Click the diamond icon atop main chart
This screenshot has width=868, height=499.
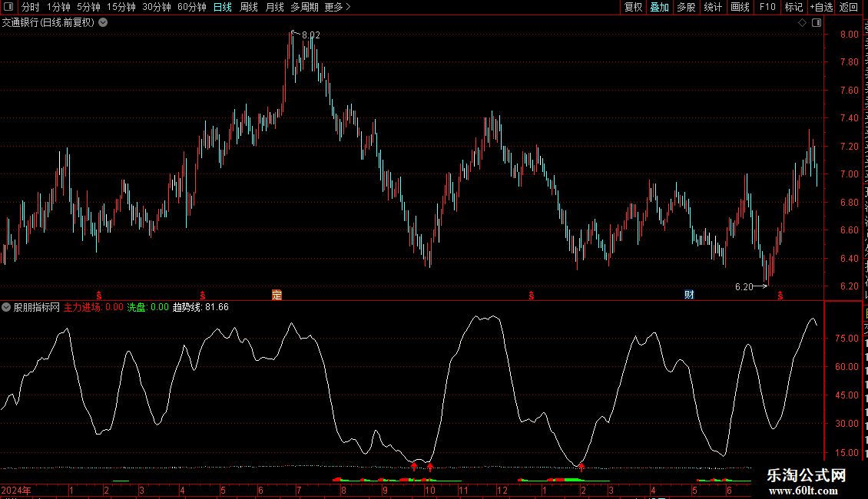pyautogui.click(x=802, y=23)
